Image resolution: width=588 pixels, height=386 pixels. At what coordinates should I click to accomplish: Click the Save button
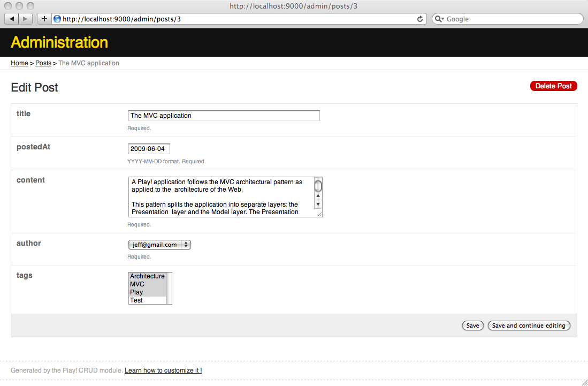pos(472,326)
